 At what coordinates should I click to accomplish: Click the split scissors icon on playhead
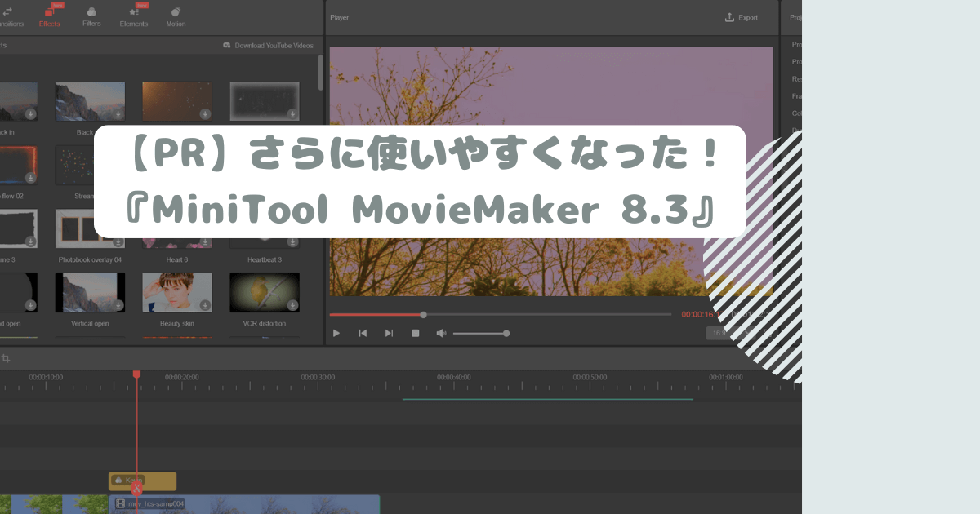(137, 488)
